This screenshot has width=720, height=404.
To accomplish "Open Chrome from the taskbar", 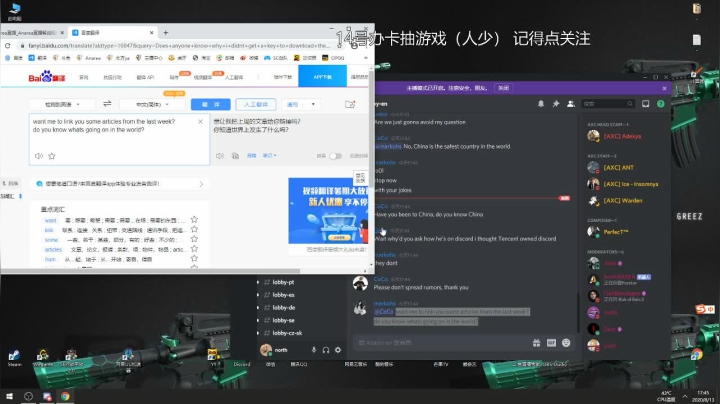I will point(65,396).
